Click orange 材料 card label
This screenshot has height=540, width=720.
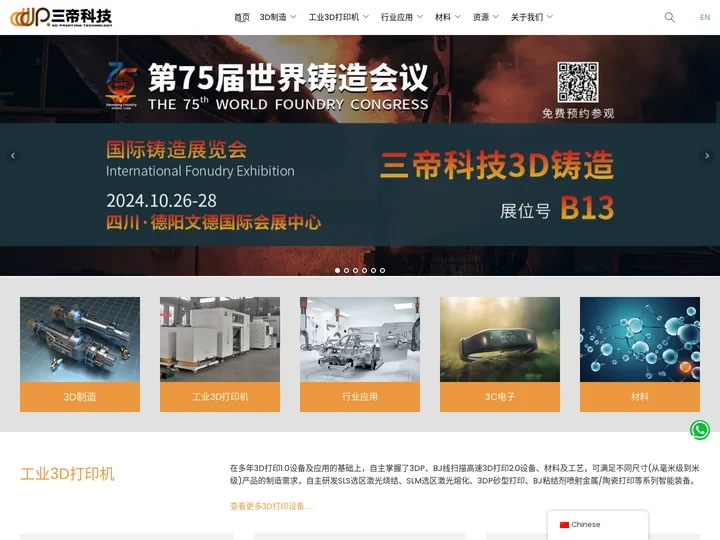640,397
